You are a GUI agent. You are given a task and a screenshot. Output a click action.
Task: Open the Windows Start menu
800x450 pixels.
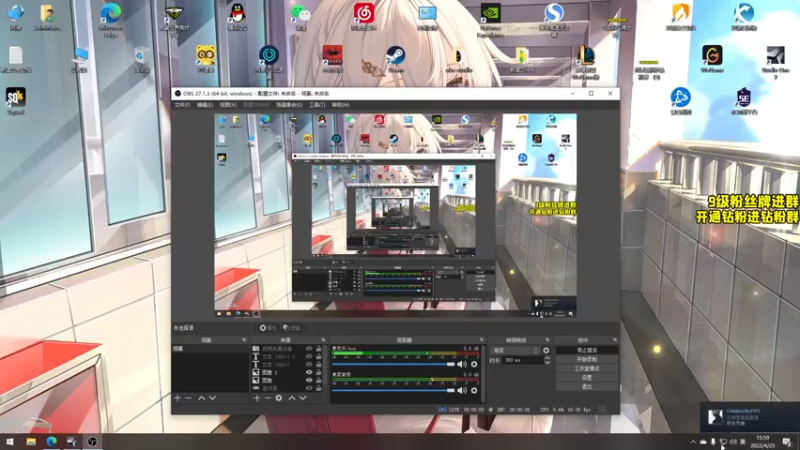[x=10, y=442]
